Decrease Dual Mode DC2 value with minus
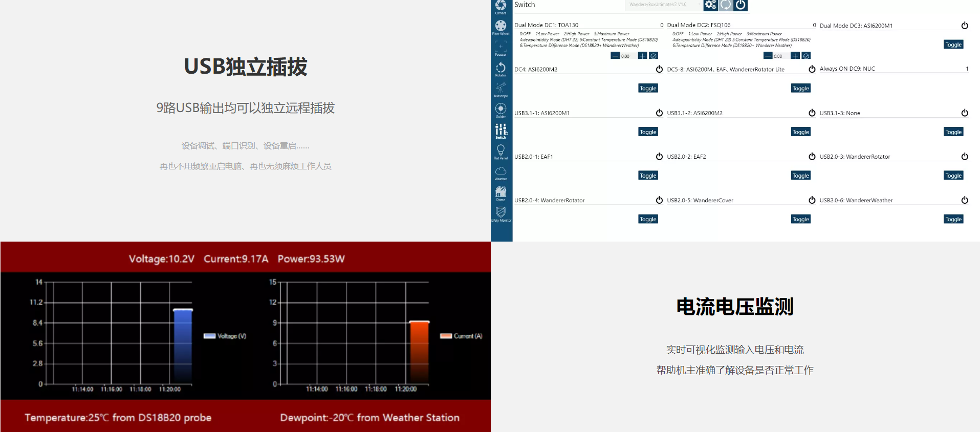This screenshot has height=432, width=980. point(768,56)
